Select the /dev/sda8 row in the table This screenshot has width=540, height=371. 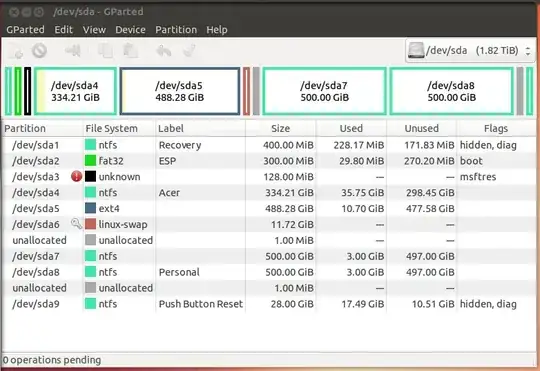(x=269, y=272)
